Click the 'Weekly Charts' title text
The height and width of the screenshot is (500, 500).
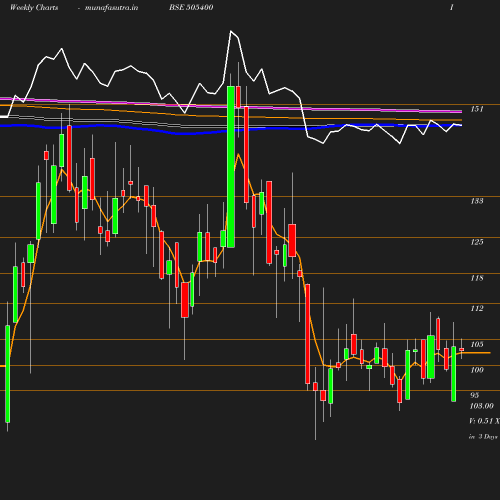pyautogui.click(x=34, y=8)
